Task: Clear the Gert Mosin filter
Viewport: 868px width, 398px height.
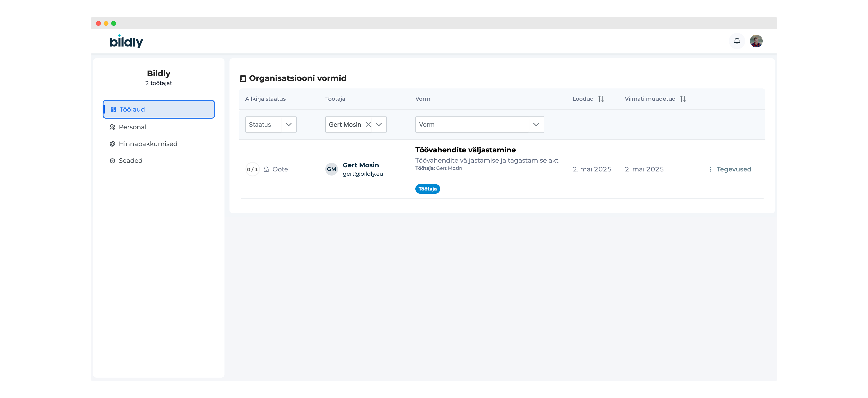Action: coord(368,125)
